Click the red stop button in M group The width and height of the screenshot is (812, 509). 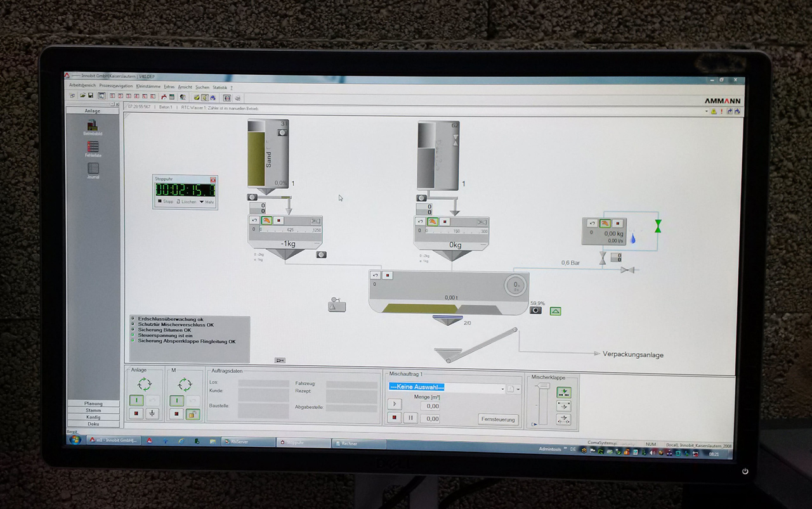pos(177,414)
